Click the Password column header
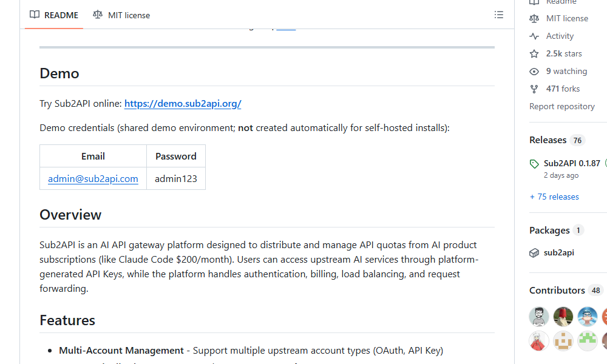This screenshot has height=364, width=607. click(x=176, y=157)
